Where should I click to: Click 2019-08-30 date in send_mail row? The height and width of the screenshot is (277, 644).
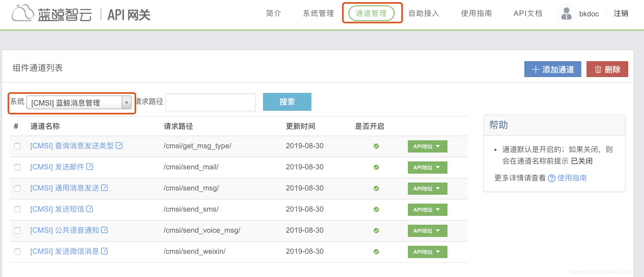click(x=305, y=167)
